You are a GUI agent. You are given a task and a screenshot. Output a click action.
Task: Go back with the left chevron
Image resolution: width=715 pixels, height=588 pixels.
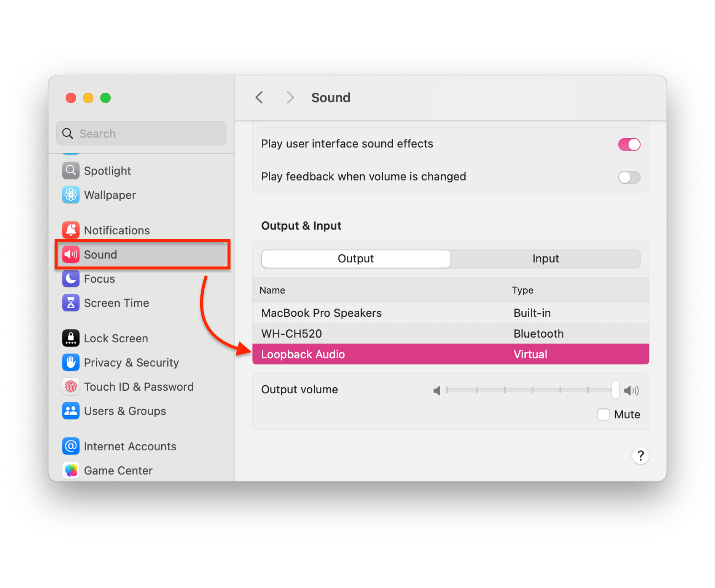click(260, 98)
